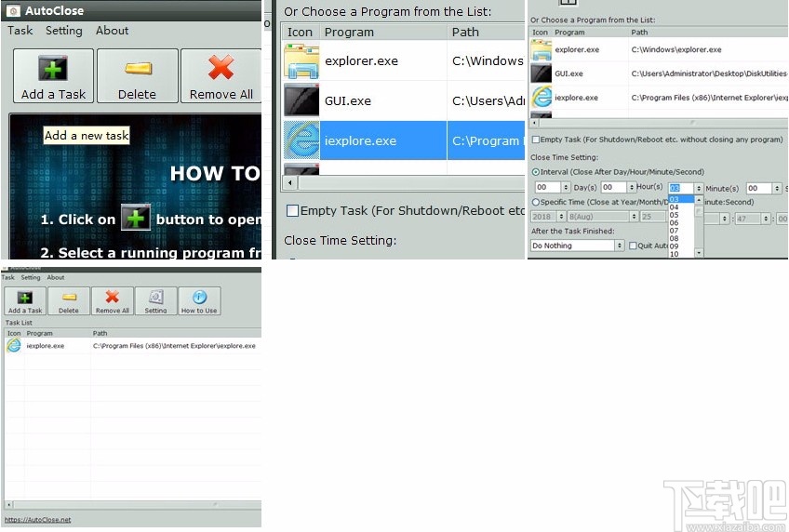789x532 pixels.
Task: Open Second(s) spinner next to Minute(s)
Action: (777, 188)
